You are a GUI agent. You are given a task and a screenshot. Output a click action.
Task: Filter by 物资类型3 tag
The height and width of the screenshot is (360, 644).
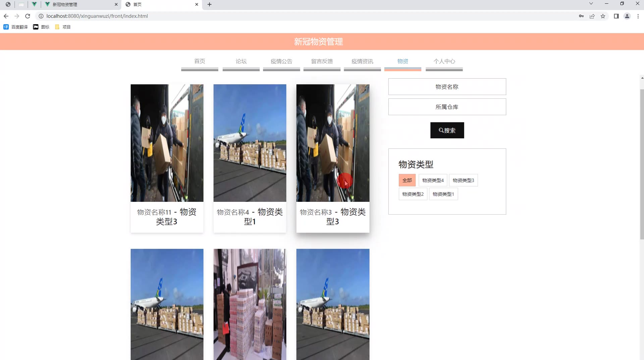click(x=463, y=180)
